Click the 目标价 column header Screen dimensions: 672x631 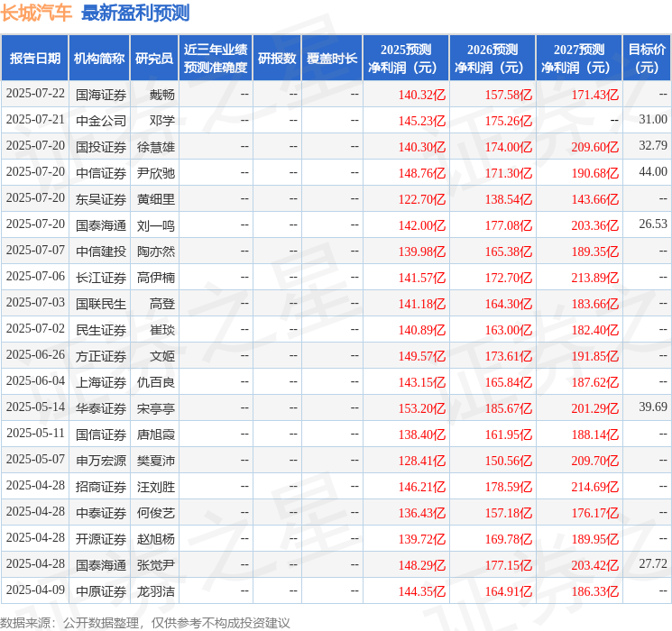click(x=647, y=59)
